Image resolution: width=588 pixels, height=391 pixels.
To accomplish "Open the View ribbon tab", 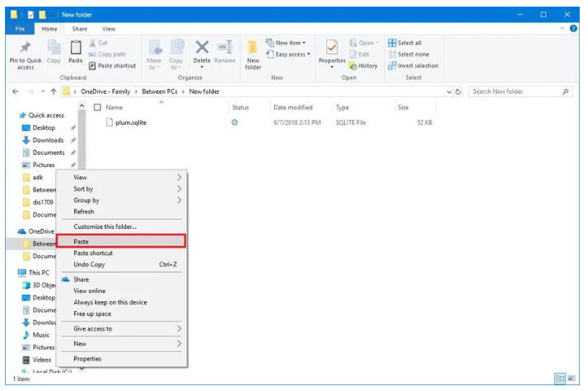I will click(x=109, y=29).
